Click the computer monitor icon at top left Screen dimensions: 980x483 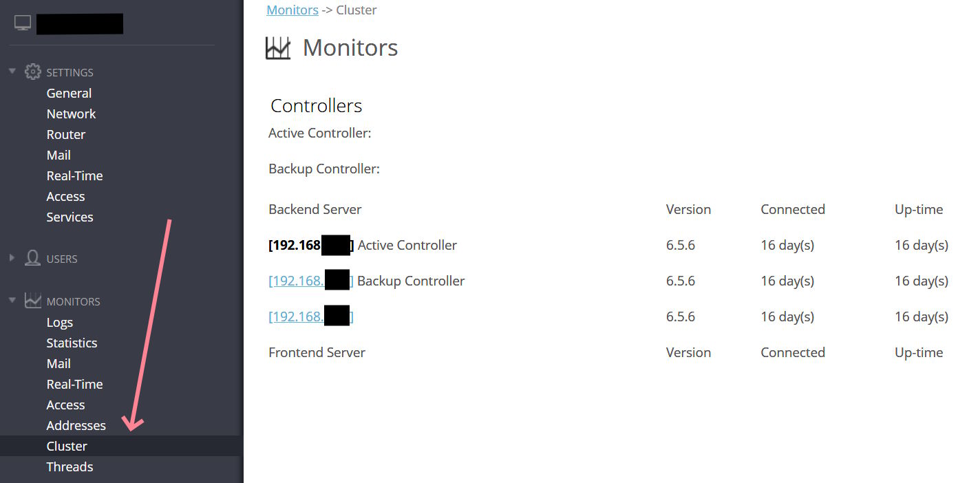23,23
